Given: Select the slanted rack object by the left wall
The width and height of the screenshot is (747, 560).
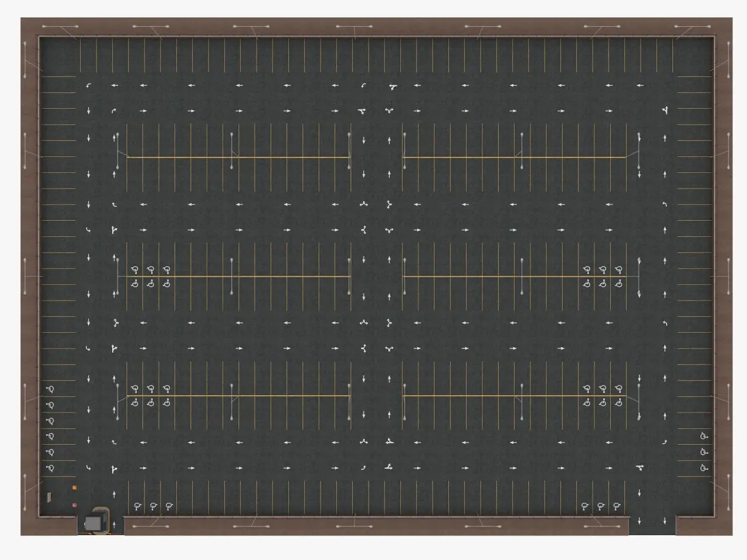Looking at the screenshot, I should point(49,497).
